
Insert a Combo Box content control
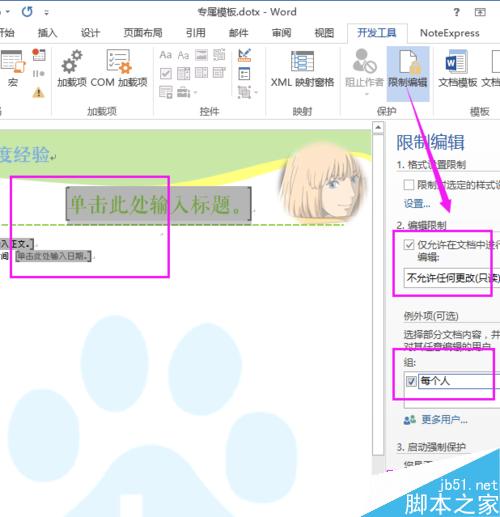click(x=183, y=73)
